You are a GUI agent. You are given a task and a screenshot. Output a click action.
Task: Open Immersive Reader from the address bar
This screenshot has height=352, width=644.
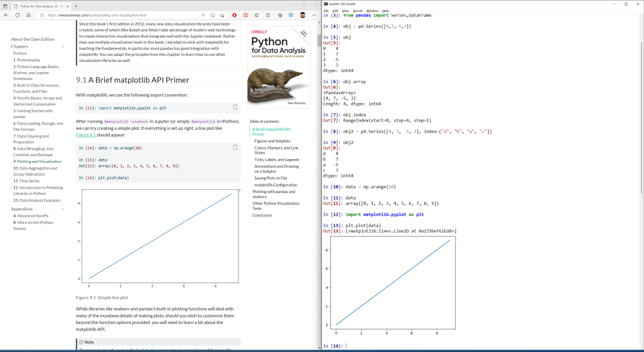point(212,15)
